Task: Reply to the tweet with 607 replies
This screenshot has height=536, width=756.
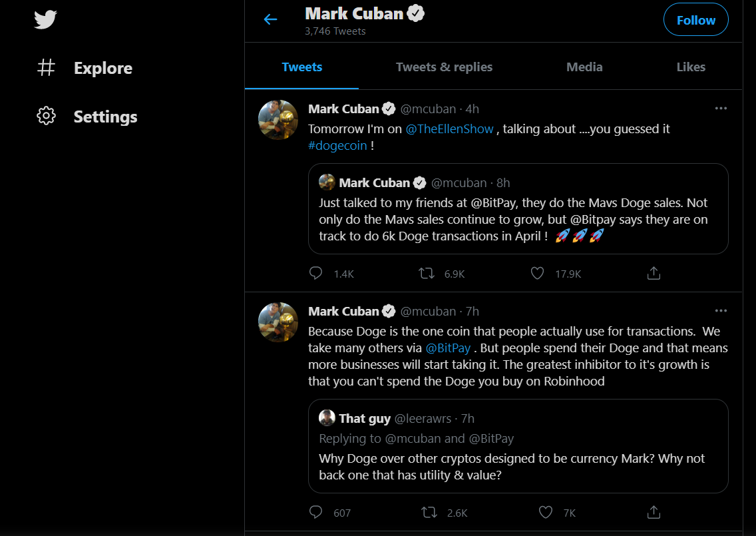Action: [x=316, y=512]
